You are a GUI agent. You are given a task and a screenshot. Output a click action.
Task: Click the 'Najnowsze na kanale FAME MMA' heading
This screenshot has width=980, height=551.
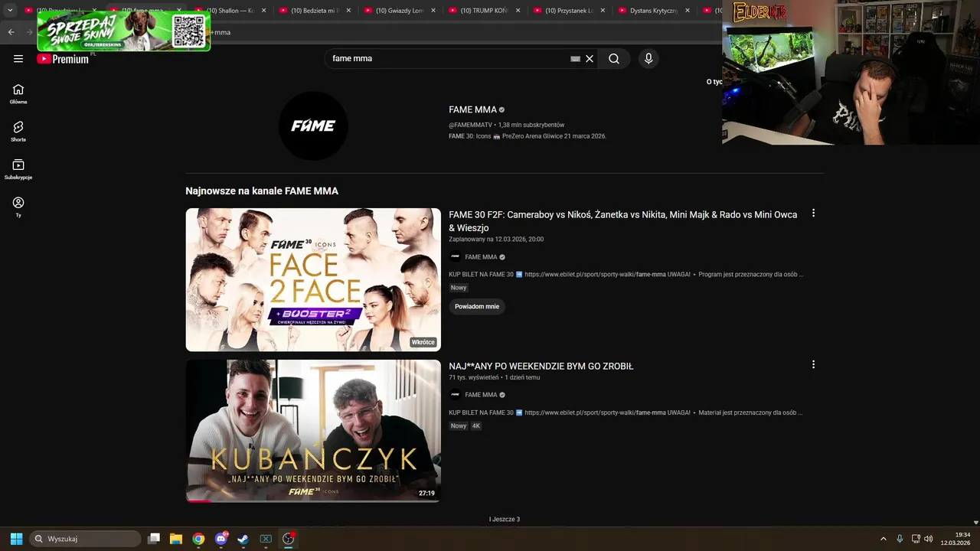coord(262,191)
